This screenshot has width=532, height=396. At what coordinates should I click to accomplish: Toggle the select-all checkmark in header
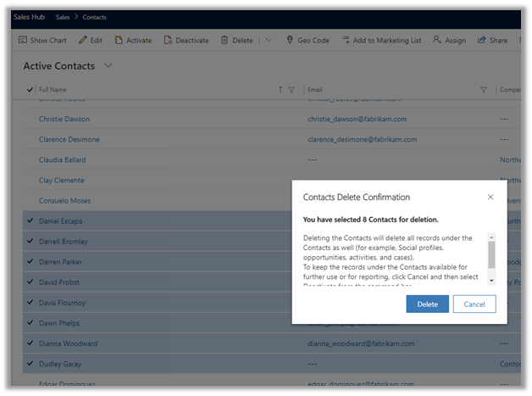30,89
